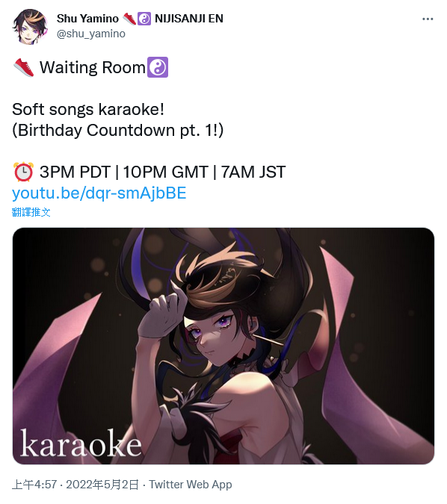The width and height of the screenshot is (447, 504).
Task: Click the 'Birthday Countdown pt. 1!' line
Action: pyautogui.click(x=117, y=130)
